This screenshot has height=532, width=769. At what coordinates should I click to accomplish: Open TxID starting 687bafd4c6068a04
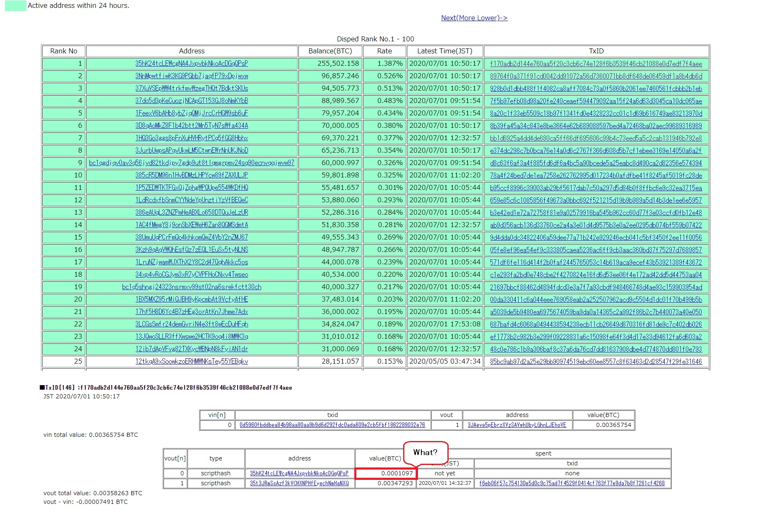tap(596, 324)
